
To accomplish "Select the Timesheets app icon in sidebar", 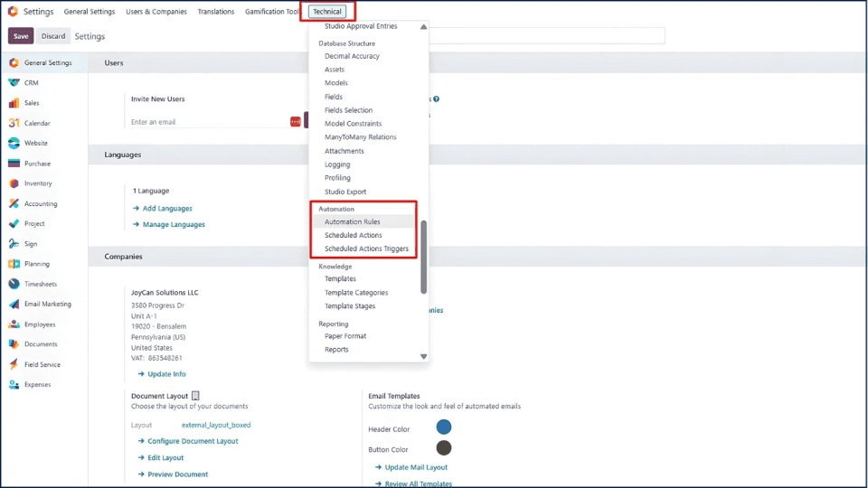I will [x=14, y=284].
